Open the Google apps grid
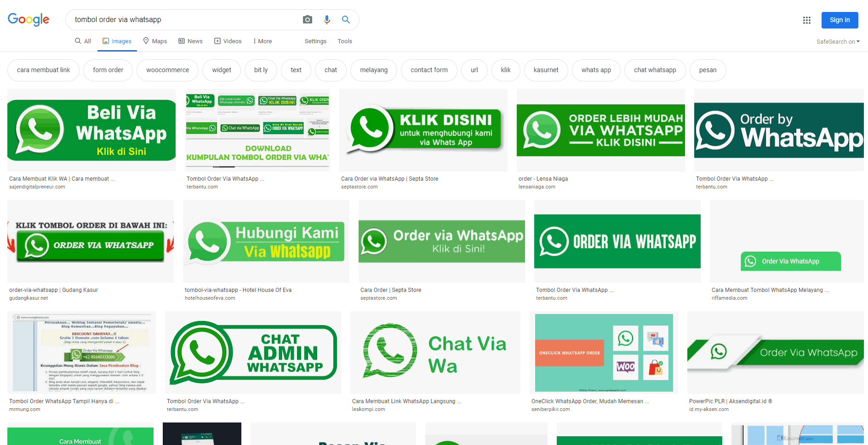The height and width of the screenshot is (445, 868). [x=806, y=20]
